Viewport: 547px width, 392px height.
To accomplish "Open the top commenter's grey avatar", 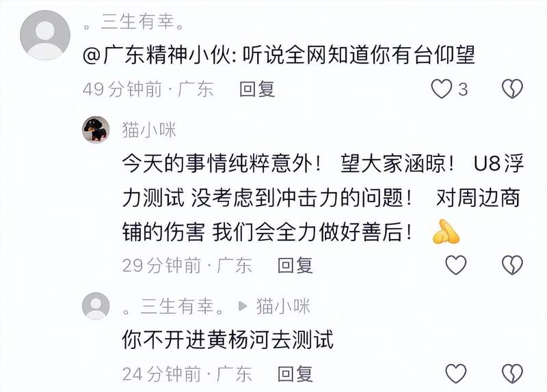I will (x=45, y=36).
